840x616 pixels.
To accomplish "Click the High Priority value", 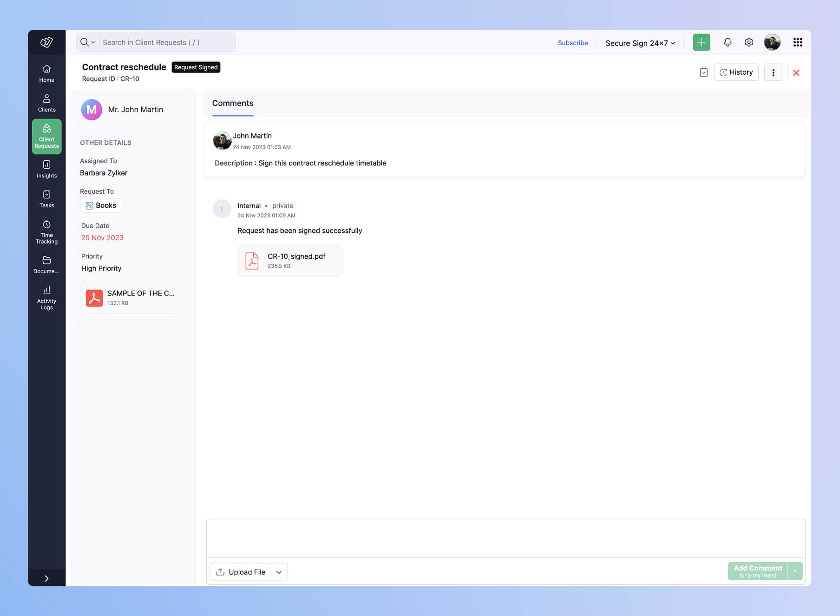I will (101, 269).
